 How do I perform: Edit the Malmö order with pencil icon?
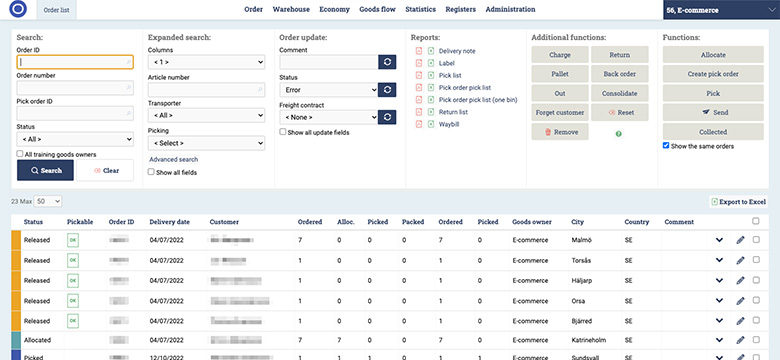coord(740,240)
